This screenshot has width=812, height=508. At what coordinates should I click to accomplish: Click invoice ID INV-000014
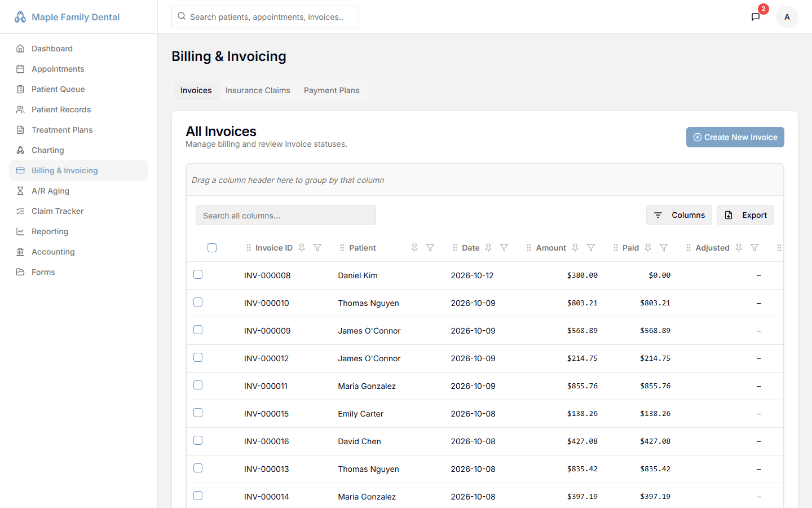pyautogui.click(x=267, y=497)
